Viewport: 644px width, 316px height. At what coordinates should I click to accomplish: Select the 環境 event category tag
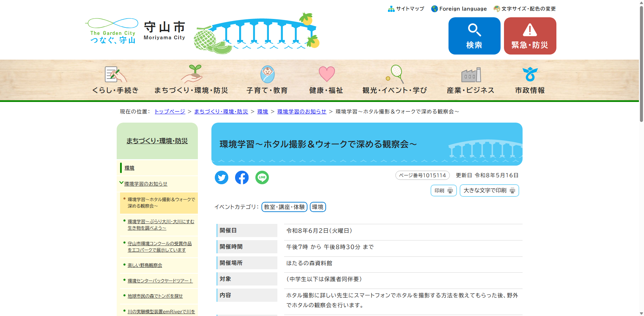pyautogui.click(x=318, y=207)
